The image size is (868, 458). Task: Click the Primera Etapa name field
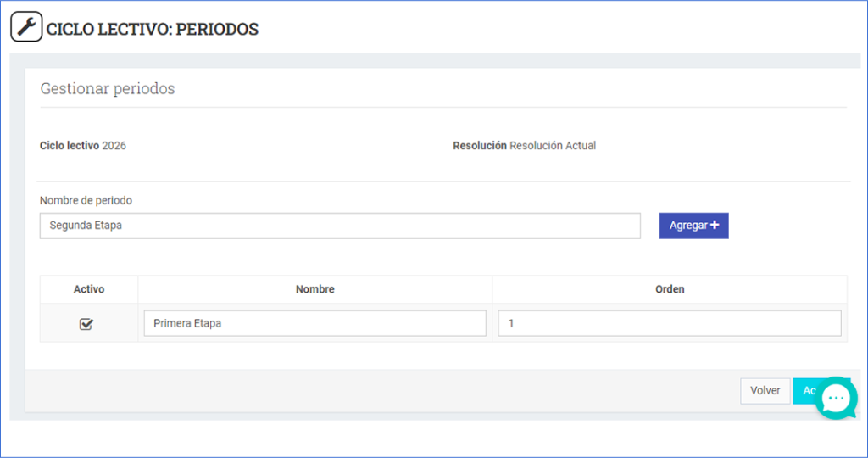click(x=314, y=323)
